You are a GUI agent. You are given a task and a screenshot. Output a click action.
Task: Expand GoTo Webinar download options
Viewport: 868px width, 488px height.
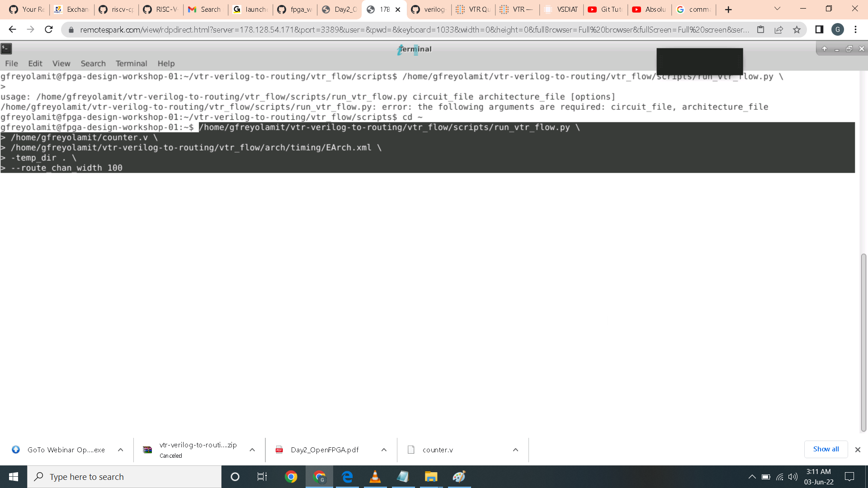(x=120, y=450)
